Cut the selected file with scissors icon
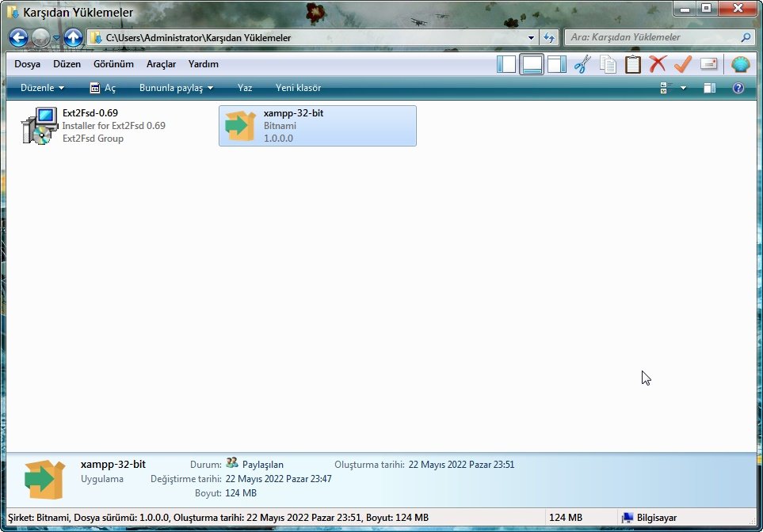The image size is (763, 532). [582, 64]
